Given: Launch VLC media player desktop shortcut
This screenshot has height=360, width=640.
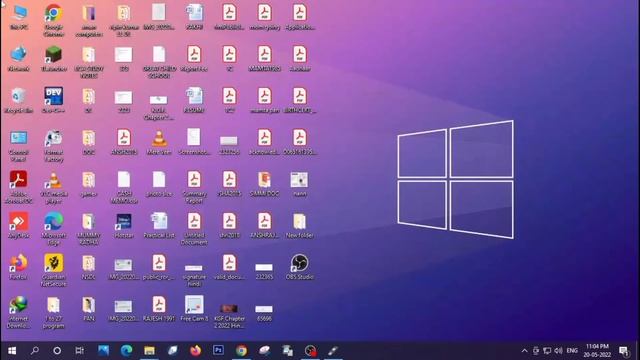Looking at the screenshot, I should [x=53, y=188].
